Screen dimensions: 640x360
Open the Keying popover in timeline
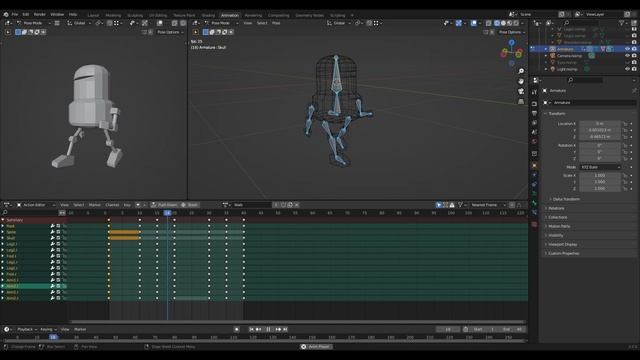click(x=48, y=329)
